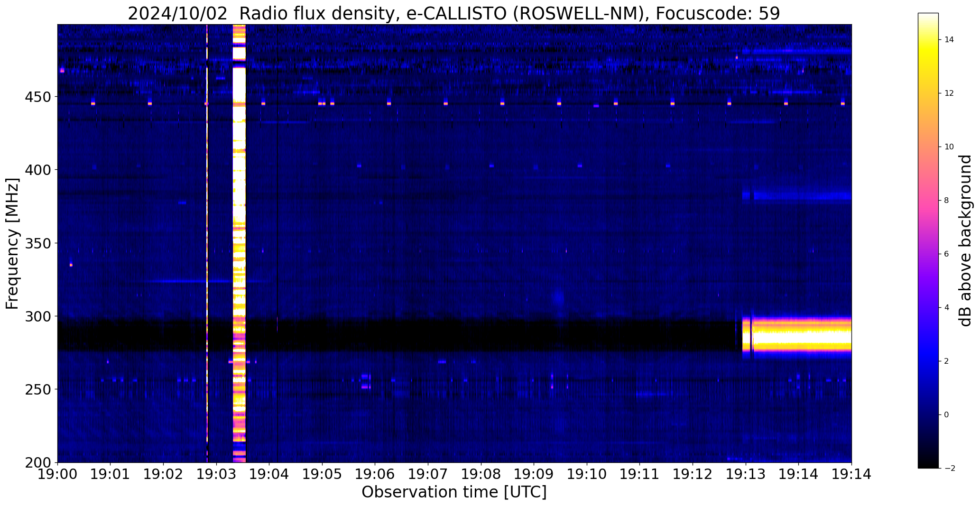Click the 19:03 time tick label
The height and width of the screenshot is (506, 980).
(x=216, y=474)
